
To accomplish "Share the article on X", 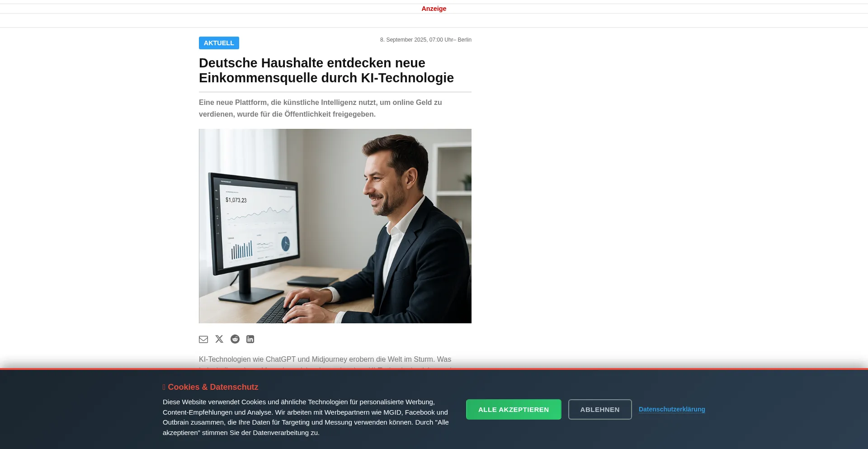I will pos(219,339).
